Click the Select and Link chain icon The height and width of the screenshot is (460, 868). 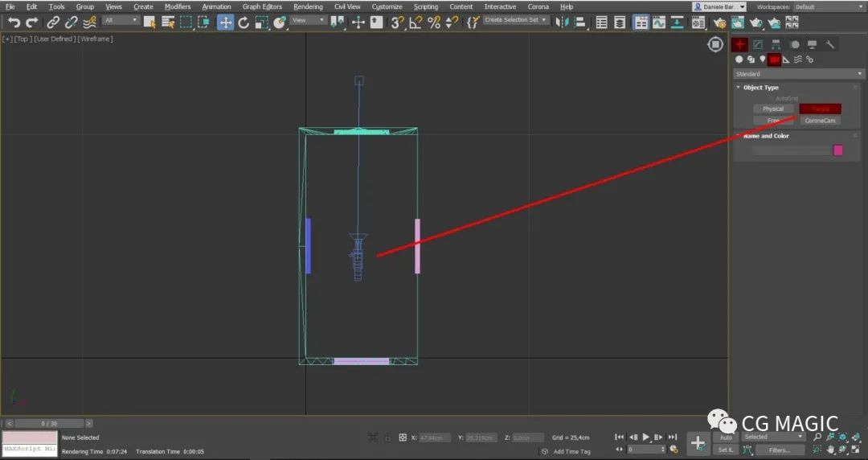coord(53,23)
